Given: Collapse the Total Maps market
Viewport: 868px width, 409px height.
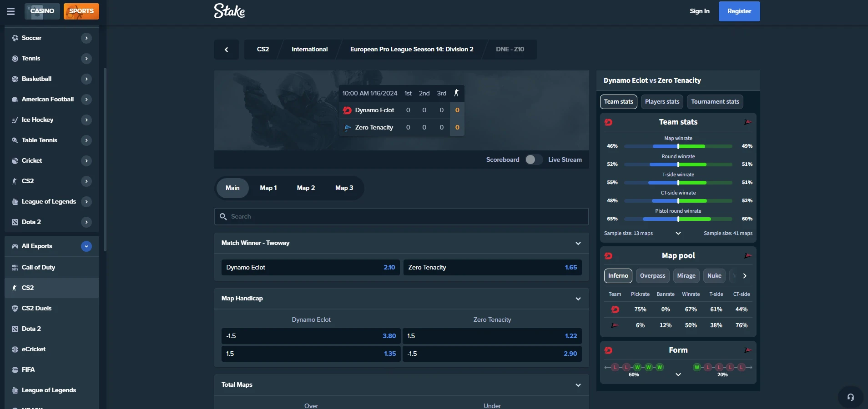Looking at the screenshot, I should tap(578, 385).
